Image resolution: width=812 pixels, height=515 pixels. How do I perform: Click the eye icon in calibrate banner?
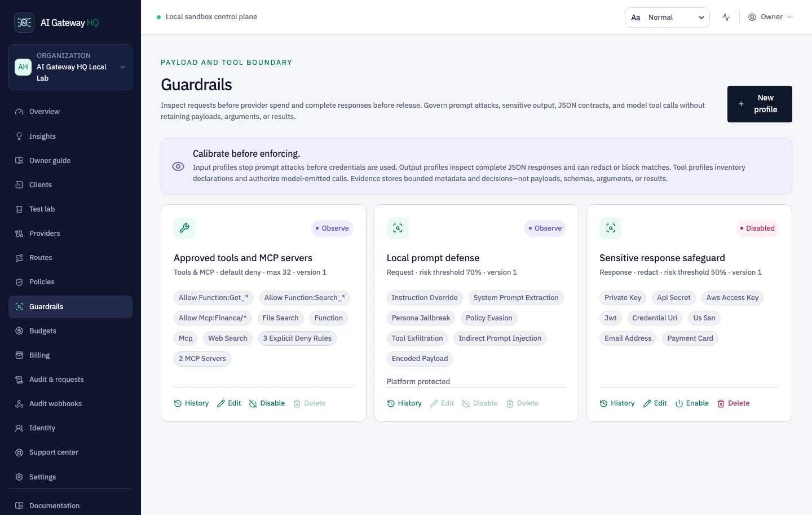pos(178,166)
